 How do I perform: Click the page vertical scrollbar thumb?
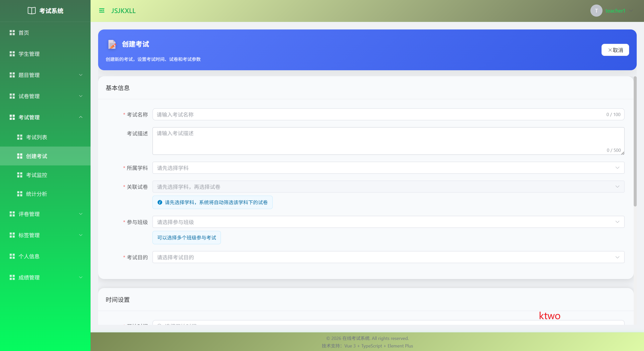pos(635,141)
